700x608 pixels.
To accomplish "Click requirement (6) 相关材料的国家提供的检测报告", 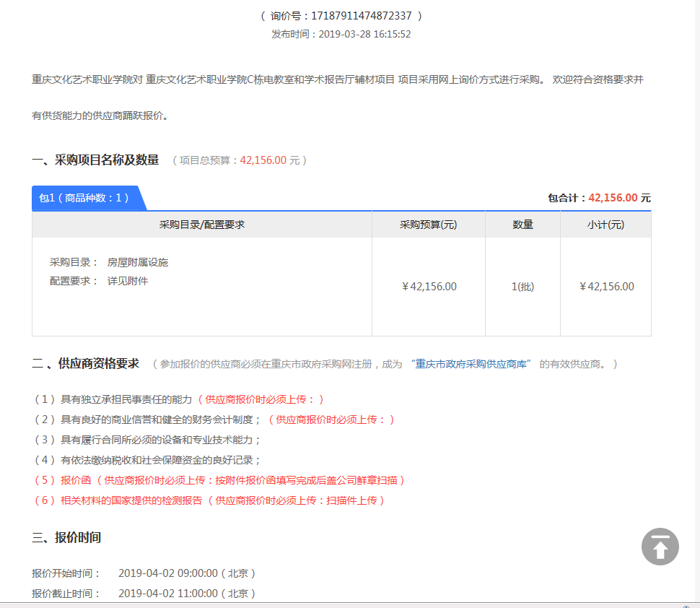I will click(209, 500).
